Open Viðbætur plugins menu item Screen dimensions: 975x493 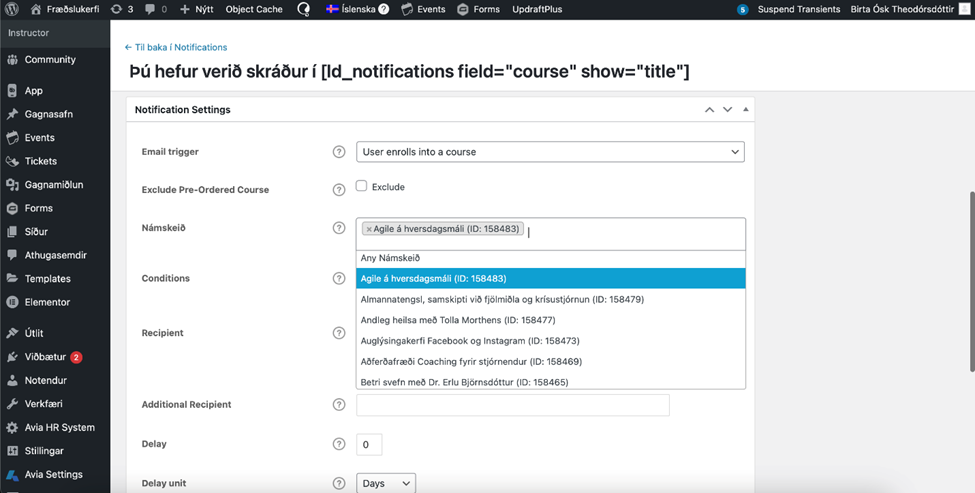pyautogui.click(x=45, y=357)
